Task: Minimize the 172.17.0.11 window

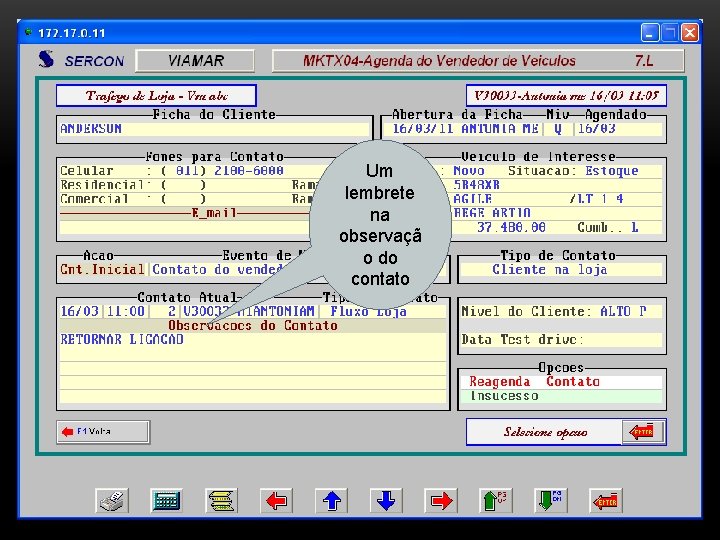Action: [650, 33]
